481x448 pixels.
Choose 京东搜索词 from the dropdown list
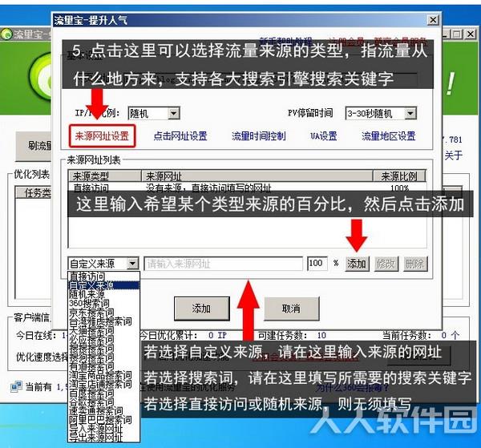(x=104, y=313)
